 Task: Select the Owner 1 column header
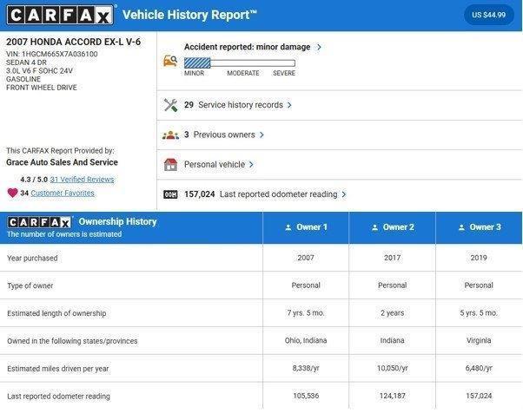(306, 227)
